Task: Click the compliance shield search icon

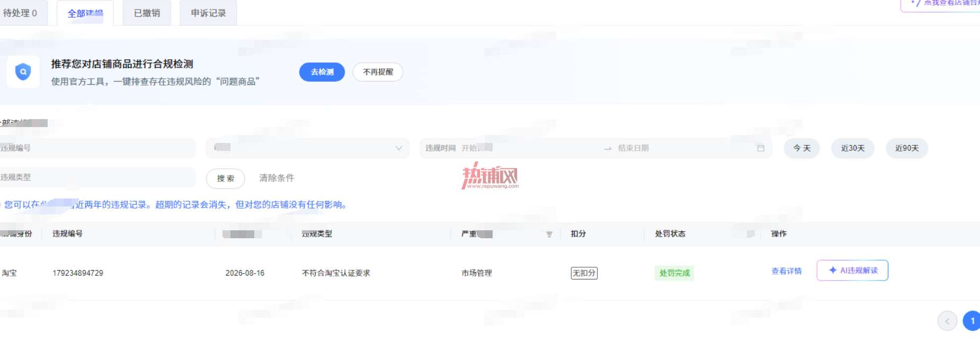Action: tap(23, 71)
